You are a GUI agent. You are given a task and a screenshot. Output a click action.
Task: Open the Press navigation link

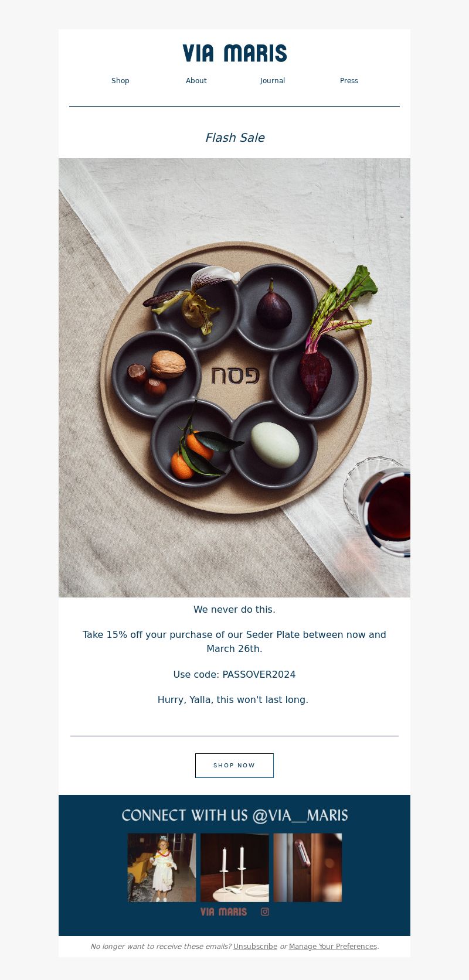pos(349,81)
